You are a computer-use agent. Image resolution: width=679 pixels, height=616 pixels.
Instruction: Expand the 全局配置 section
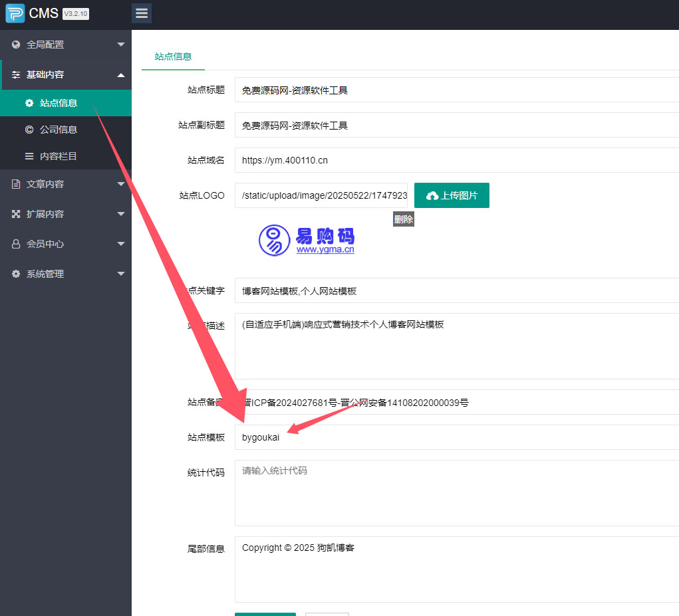(65, 45)
